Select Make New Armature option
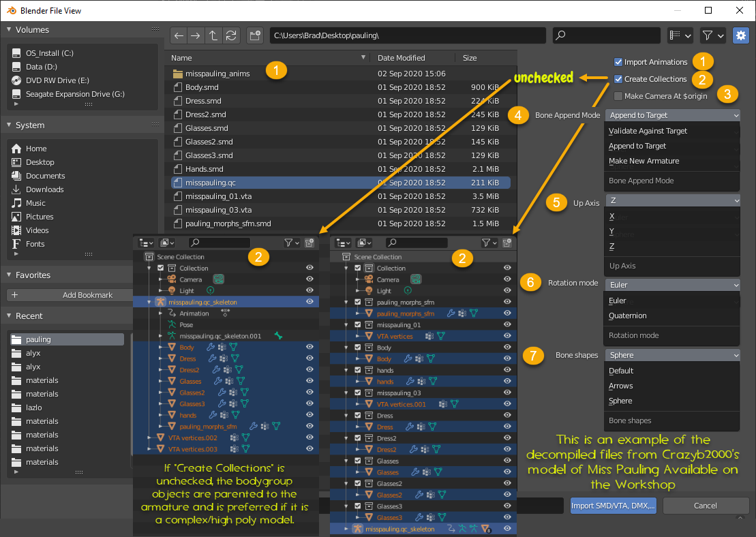The height and width of the screenshot is (537, 756). [671, 161]
